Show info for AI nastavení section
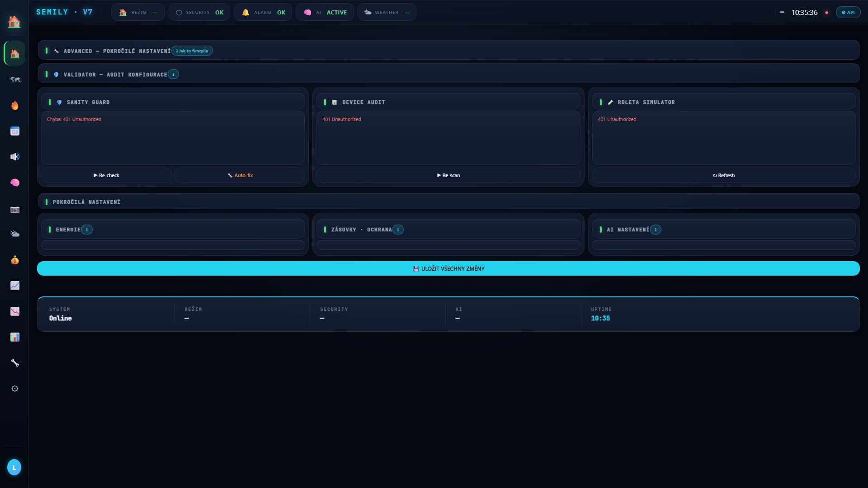 point(656,230)
